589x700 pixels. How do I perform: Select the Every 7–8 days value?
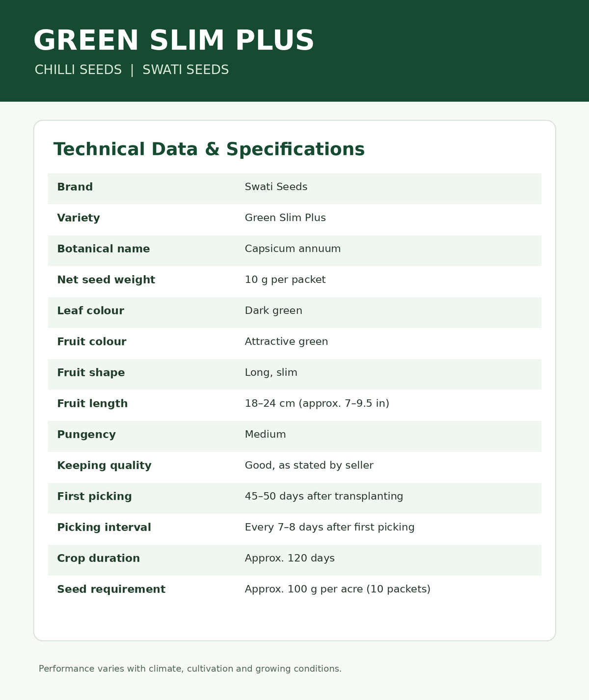tap(330, 528)
